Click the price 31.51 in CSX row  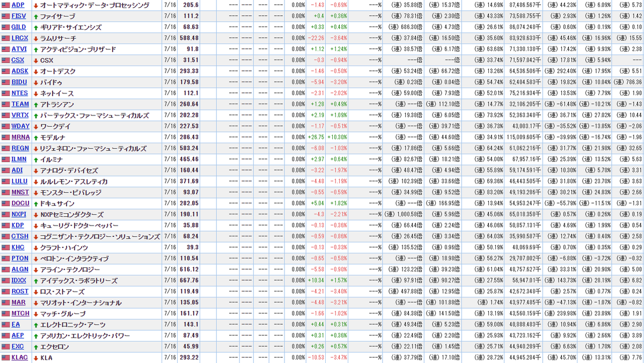[190, 60]
